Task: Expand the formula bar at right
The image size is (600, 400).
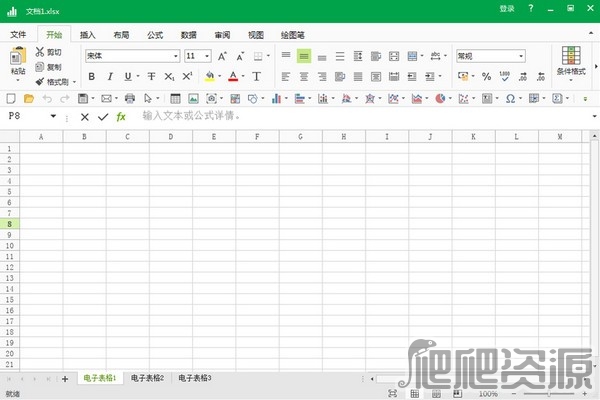Action: pyautogui.click(x=594, y=116)
